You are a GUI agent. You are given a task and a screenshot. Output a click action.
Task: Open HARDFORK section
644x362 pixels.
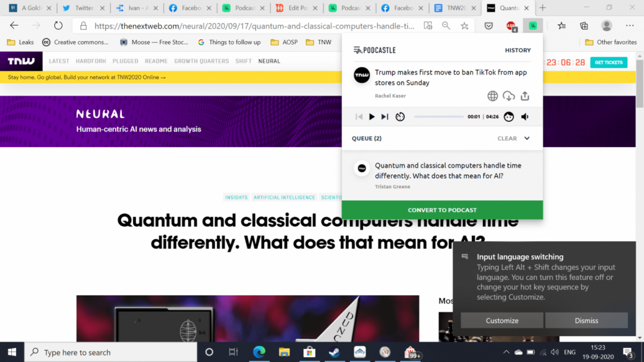pos(91,61)
